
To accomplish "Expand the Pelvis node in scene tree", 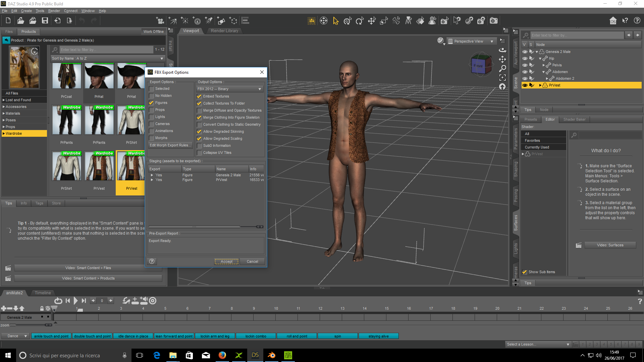I will [544, 65].
